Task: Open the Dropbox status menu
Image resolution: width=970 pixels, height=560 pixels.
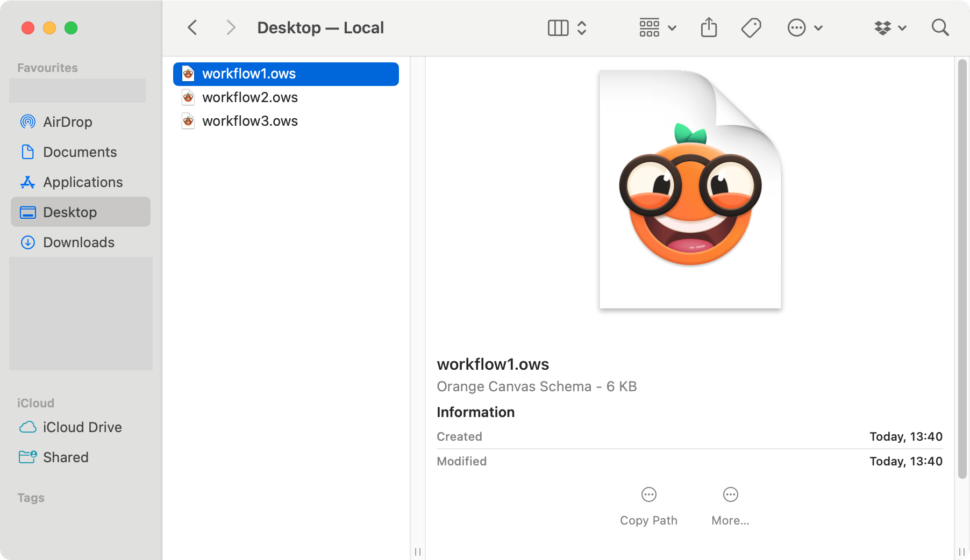Action: click(x=882, y=27)
